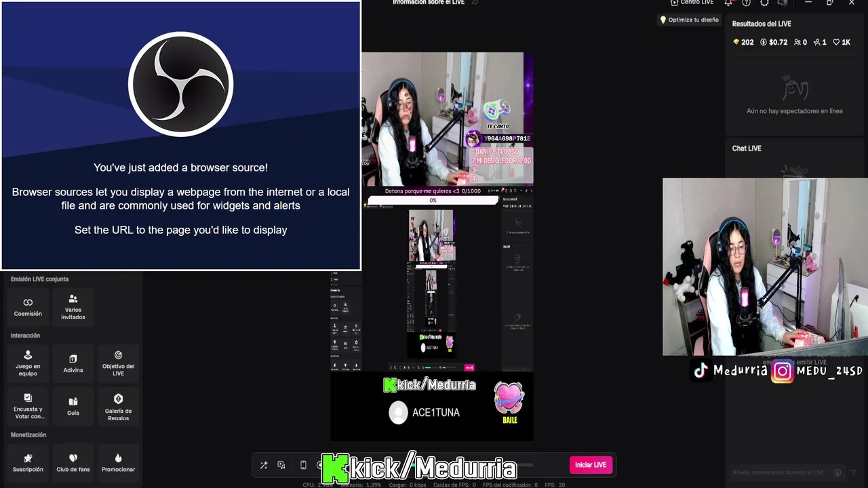
Task: Click the Chat LIVE panel heading
Action: point(747,148)
